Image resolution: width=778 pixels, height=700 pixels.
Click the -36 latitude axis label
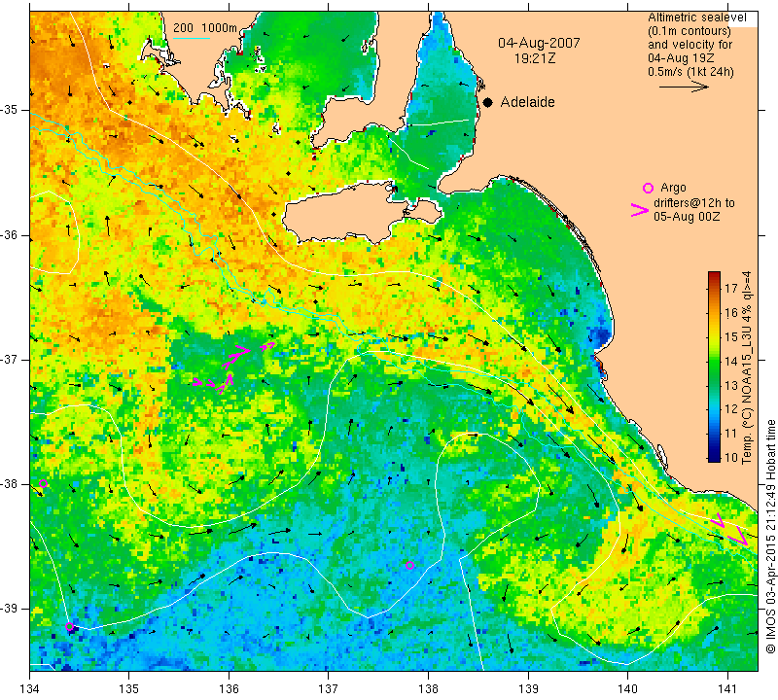tap(11, 234)
